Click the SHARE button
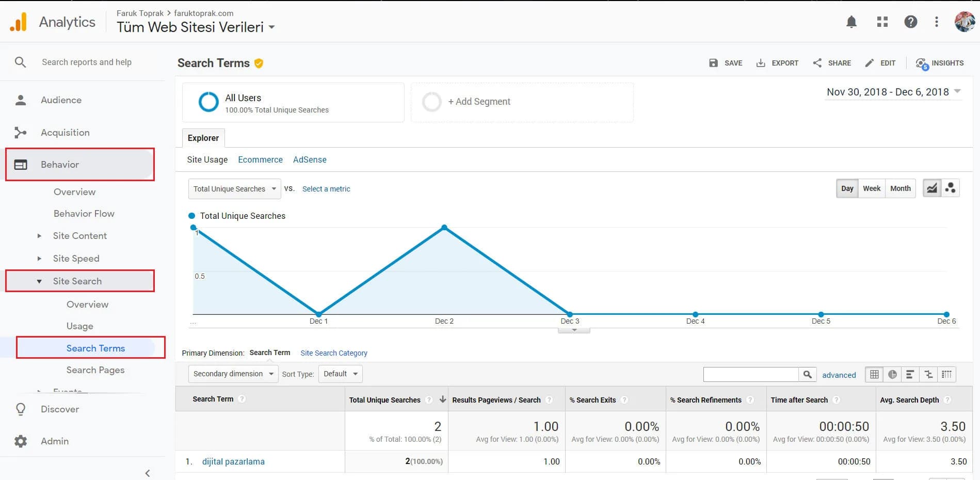 point(832,63)
